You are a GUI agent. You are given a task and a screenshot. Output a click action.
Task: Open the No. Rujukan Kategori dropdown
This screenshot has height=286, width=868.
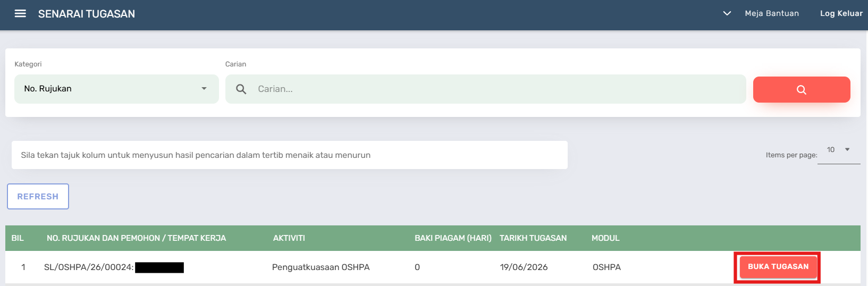tap(116, 89)
